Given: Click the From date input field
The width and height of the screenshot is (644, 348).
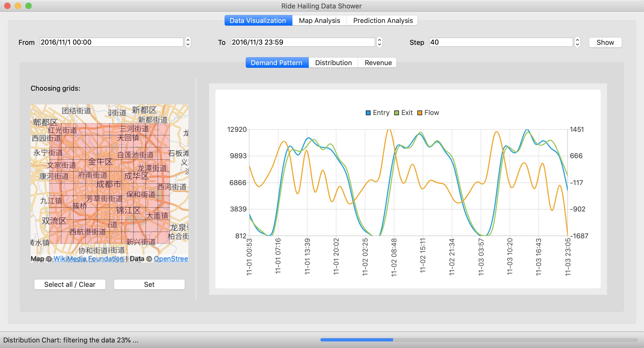Looking at the screenshot, I should pyautogui.click(x=111, y=42).
